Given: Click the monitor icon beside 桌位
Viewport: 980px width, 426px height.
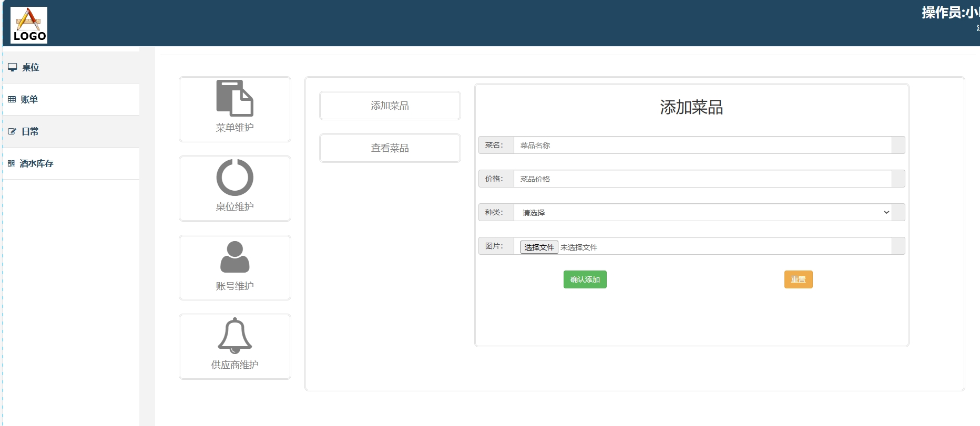Looking at the screenshot, I should point(12,67).
